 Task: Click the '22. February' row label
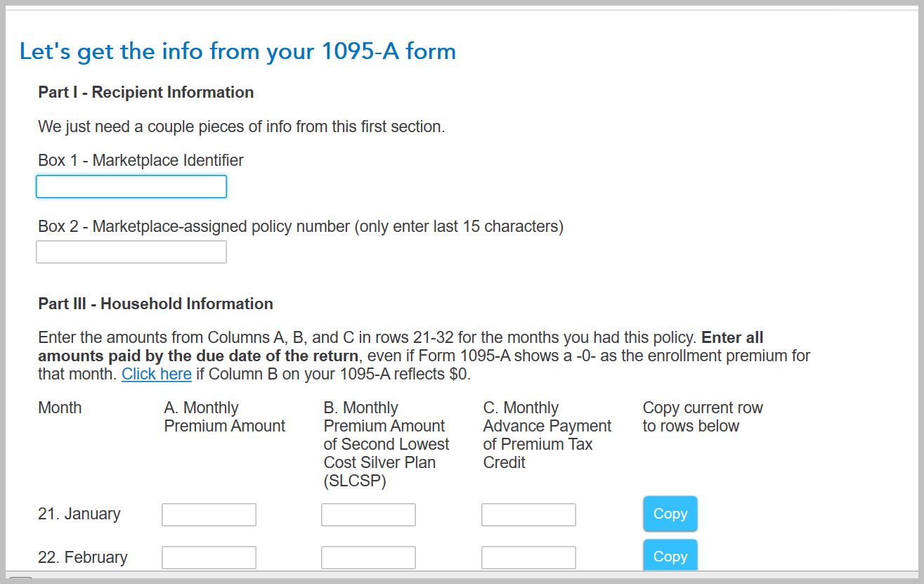[x=82, y=557]
